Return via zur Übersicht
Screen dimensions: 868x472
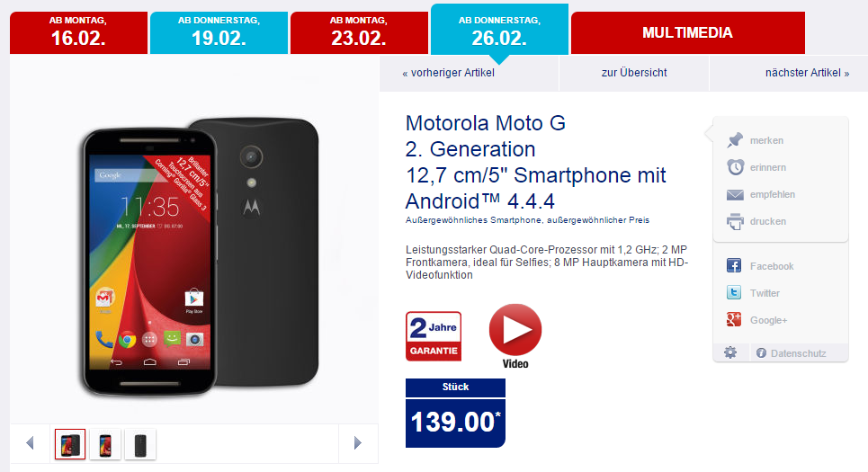pos(634,73)
